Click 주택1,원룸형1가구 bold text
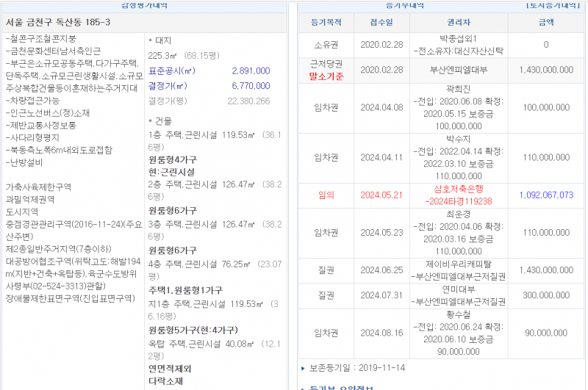 [x=186, y=290]
